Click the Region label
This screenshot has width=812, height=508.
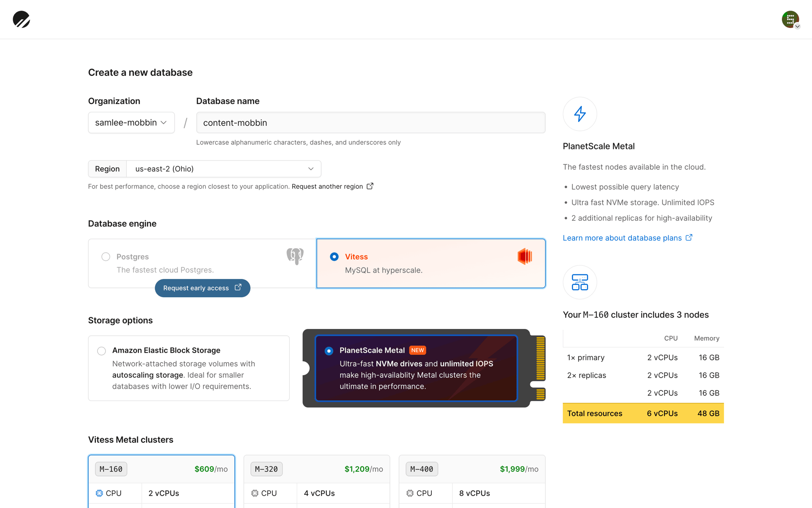coord(107,169)
